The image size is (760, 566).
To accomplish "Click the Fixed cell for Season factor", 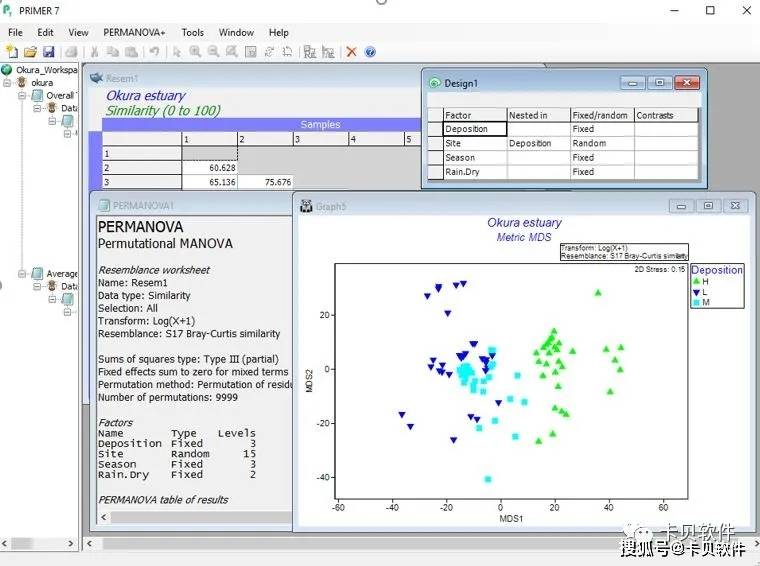I will tap(602, 157).
